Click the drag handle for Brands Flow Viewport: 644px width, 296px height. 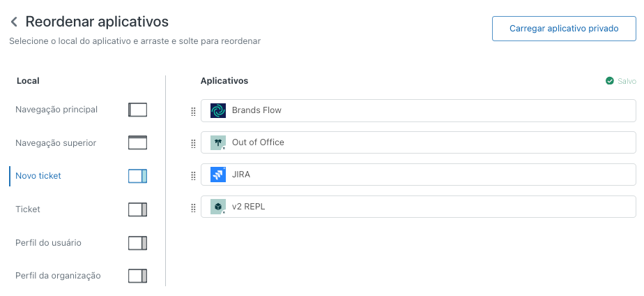click(x=193, y=111)
